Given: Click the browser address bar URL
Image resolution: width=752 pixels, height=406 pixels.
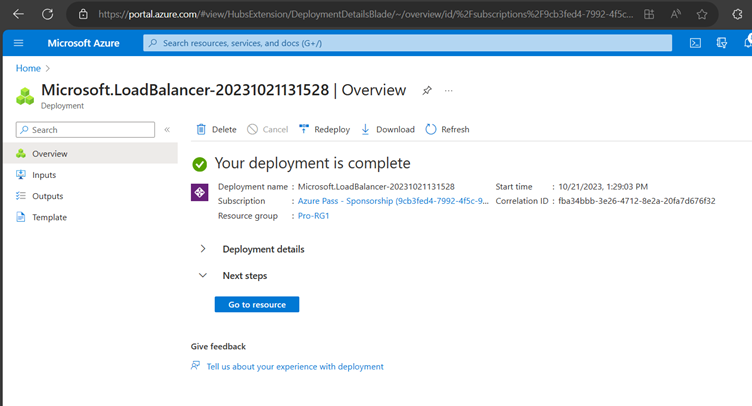Looking at the screenshot, I should coord(365,14).
